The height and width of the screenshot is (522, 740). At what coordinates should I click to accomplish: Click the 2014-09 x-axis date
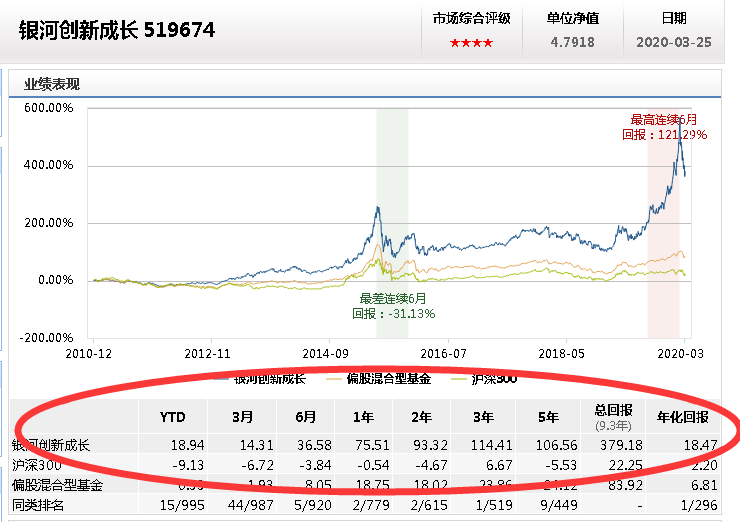(x=325, y=354)
